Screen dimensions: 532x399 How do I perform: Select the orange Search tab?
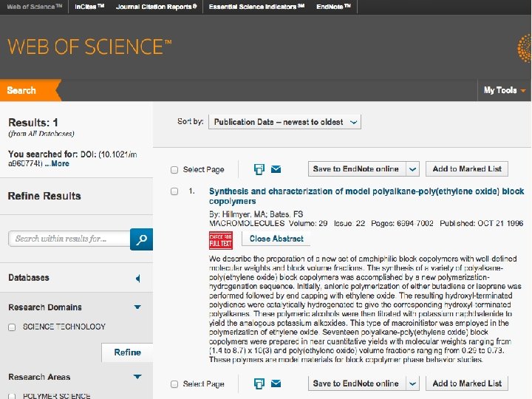[x=30, y=90]
